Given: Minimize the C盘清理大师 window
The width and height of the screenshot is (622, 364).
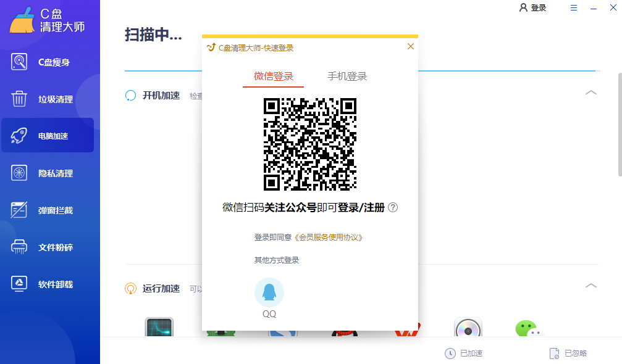Looking at the screenshot, I should point(594,8).
